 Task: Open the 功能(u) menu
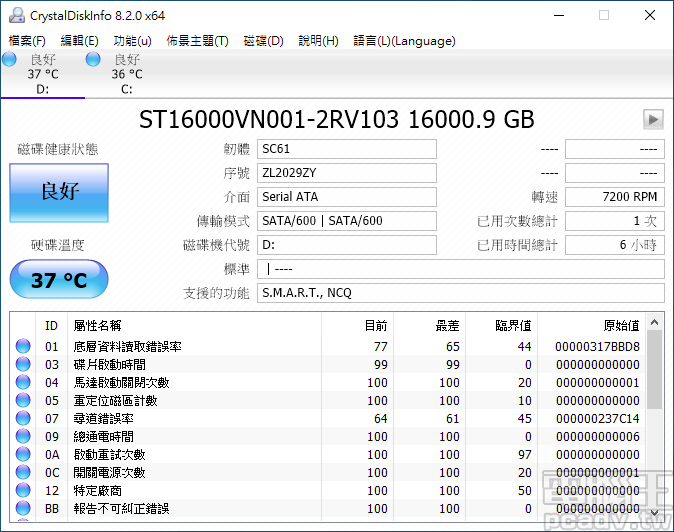pos(132,41)
